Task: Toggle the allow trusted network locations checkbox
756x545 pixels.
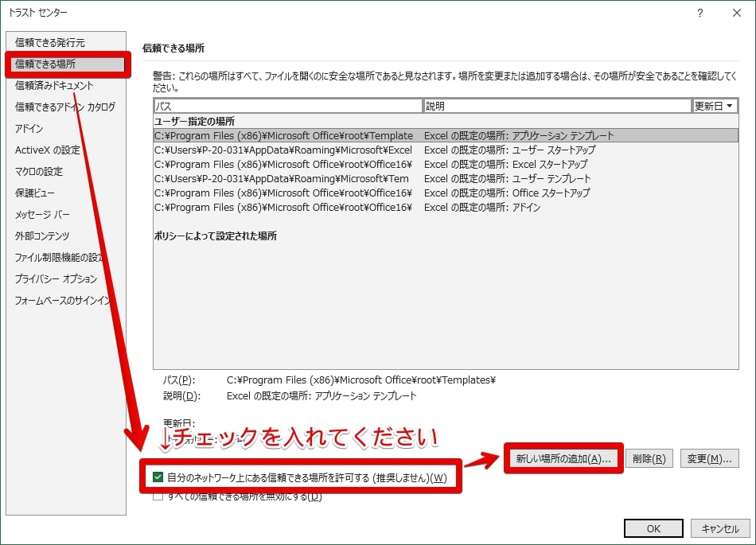Action: (x=158, y=478)
